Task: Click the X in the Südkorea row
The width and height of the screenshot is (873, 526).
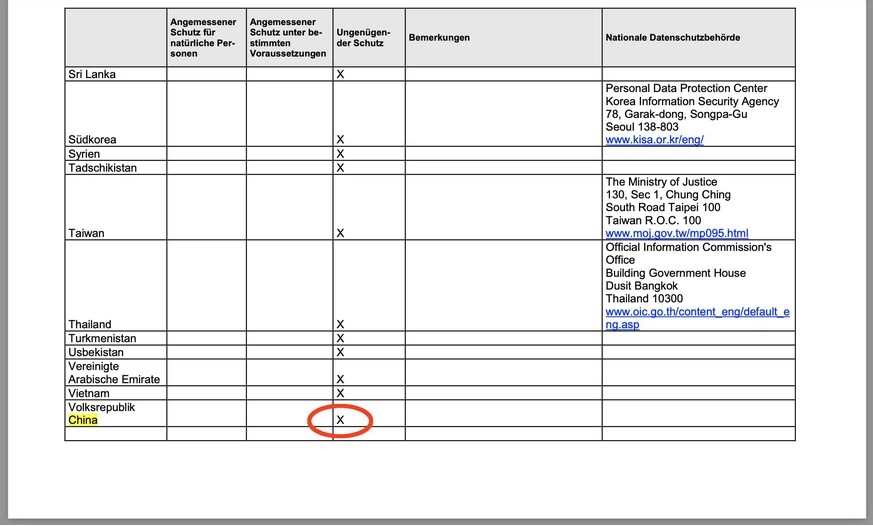Action: 340,139
